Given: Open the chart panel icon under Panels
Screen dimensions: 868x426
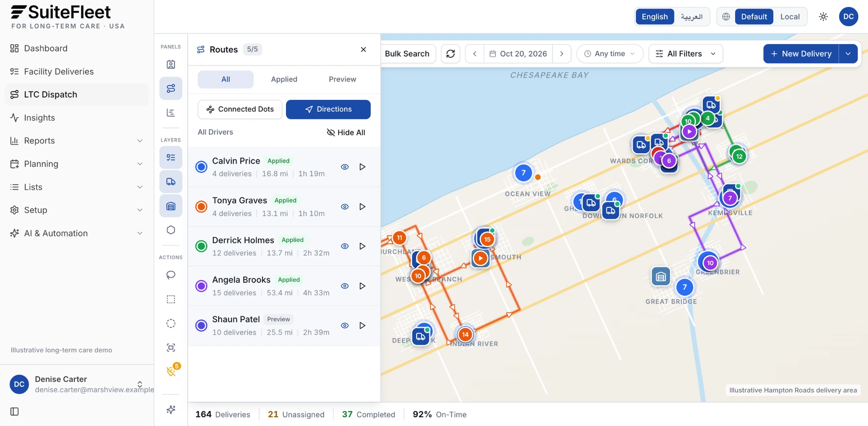Looking at the screenshot, I should (171, 113).
